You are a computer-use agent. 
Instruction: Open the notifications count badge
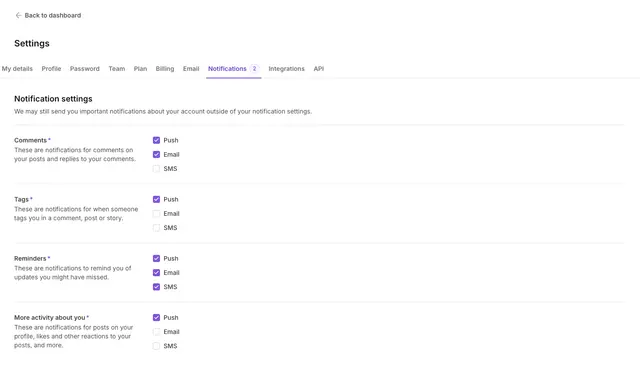[254, 69]
